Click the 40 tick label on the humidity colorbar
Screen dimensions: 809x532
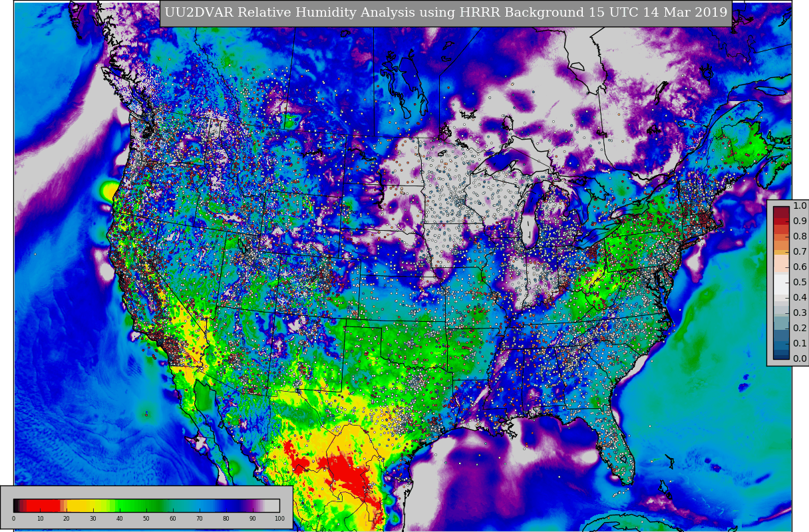pos(120,519)
